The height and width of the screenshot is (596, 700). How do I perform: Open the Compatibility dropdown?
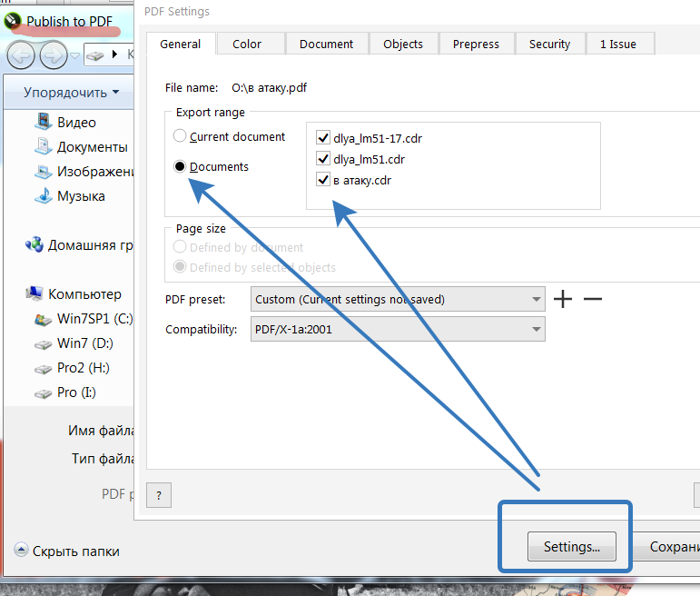tap(398, 329)
